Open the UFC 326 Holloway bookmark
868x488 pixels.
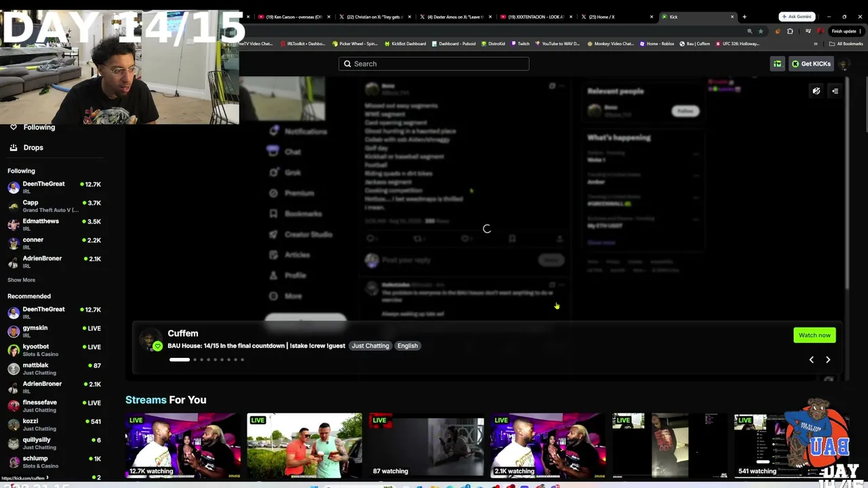coord(736,43)
